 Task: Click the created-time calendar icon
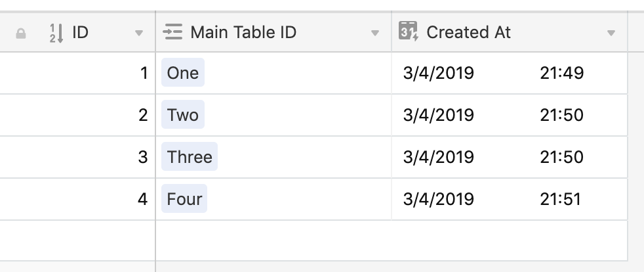pos(409,32)
